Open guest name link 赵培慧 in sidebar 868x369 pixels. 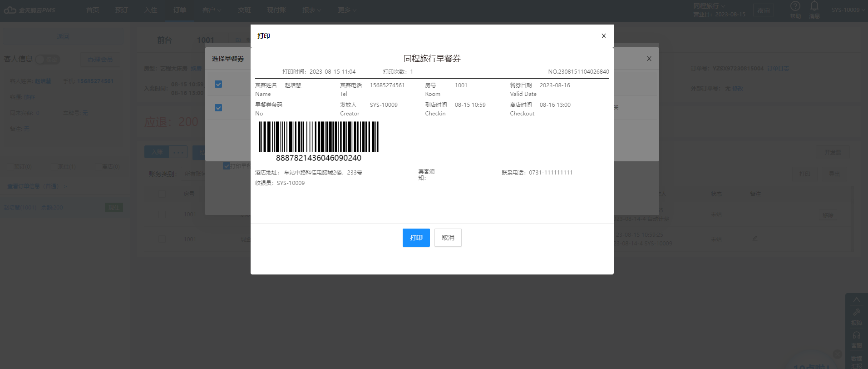43,81
